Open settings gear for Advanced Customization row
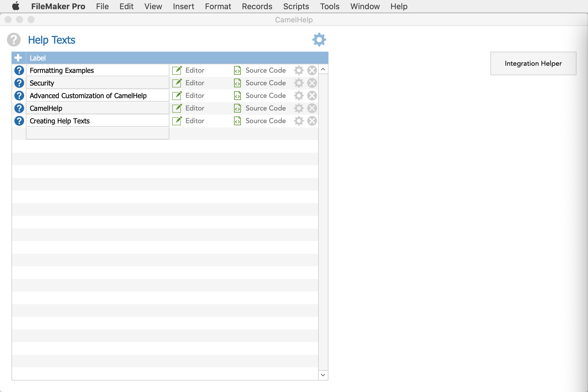The width and height of the screenshot is (588, 392). coord(299,96)
